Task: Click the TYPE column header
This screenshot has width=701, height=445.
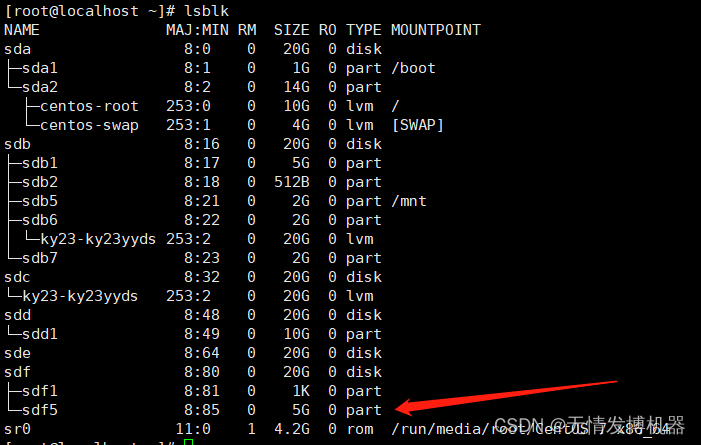Action: [363, 30]
